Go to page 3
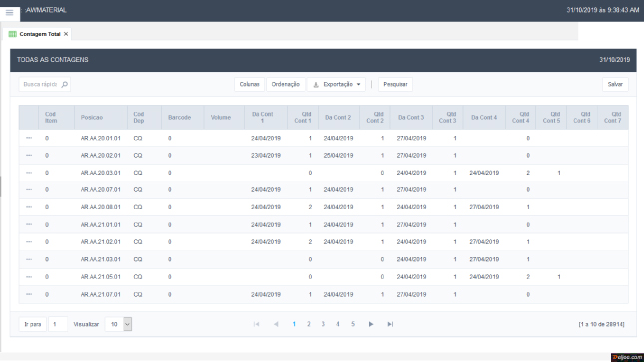The width and height of the screenshot is (644, 362). click(323, 324)
